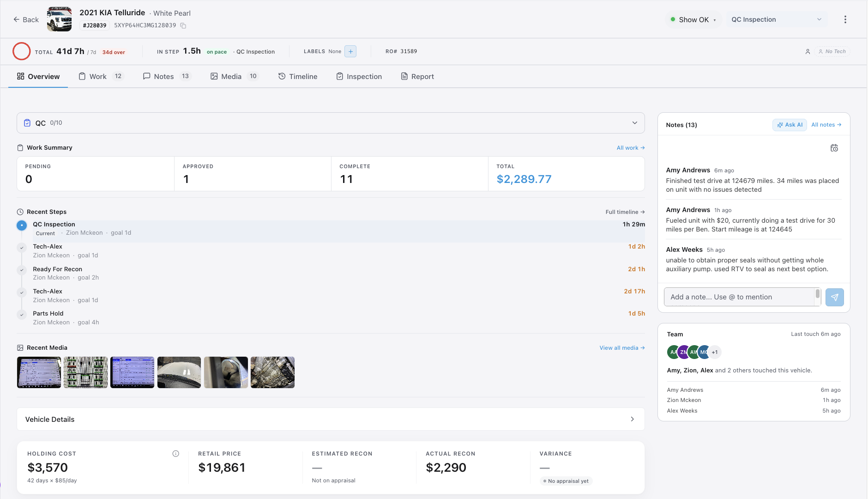This screenshot has width=868, height=499.
Task: Click the No Tech assignment chip
Action: tap(832, 51)
